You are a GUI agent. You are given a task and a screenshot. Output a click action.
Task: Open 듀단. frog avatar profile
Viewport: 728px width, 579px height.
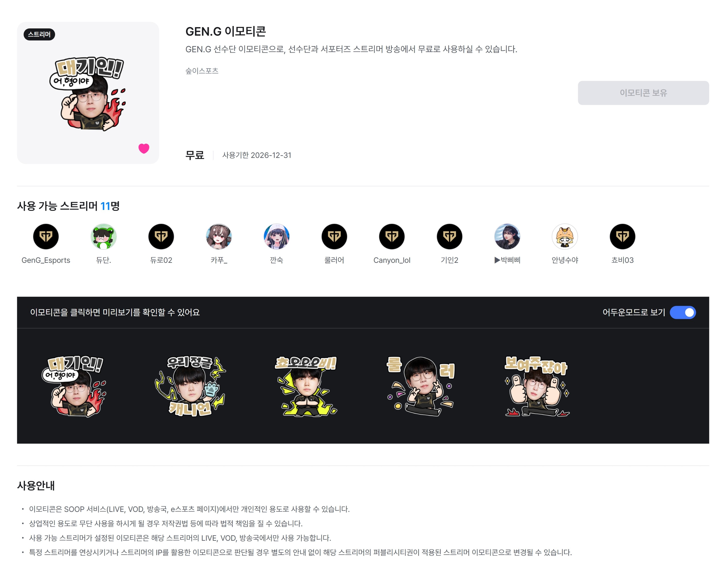pos(104,236)
